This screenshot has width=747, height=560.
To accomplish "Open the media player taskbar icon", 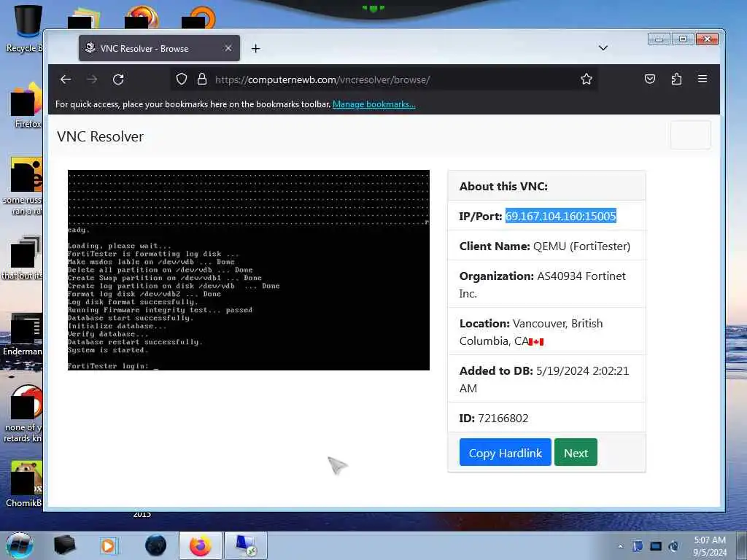I will click(108, 545).
